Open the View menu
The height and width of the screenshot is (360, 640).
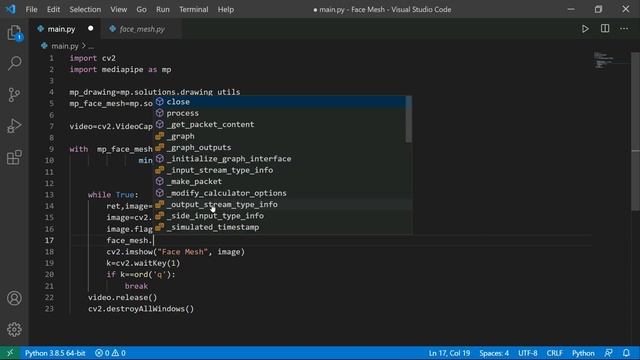click(118, 9)
